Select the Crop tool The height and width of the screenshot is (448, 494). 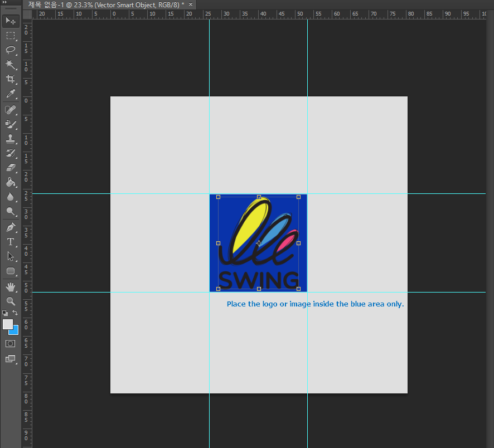tap(11, 79)
